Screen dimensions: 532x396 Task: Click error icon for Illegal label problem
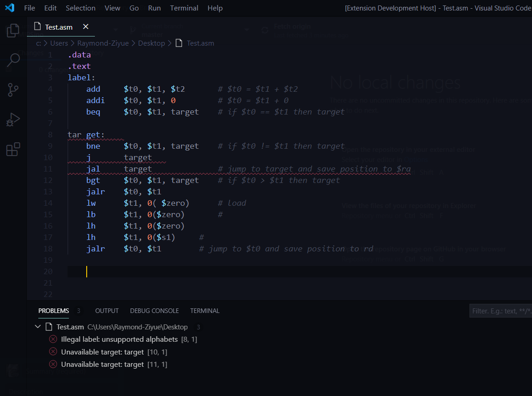pos(53,339)
